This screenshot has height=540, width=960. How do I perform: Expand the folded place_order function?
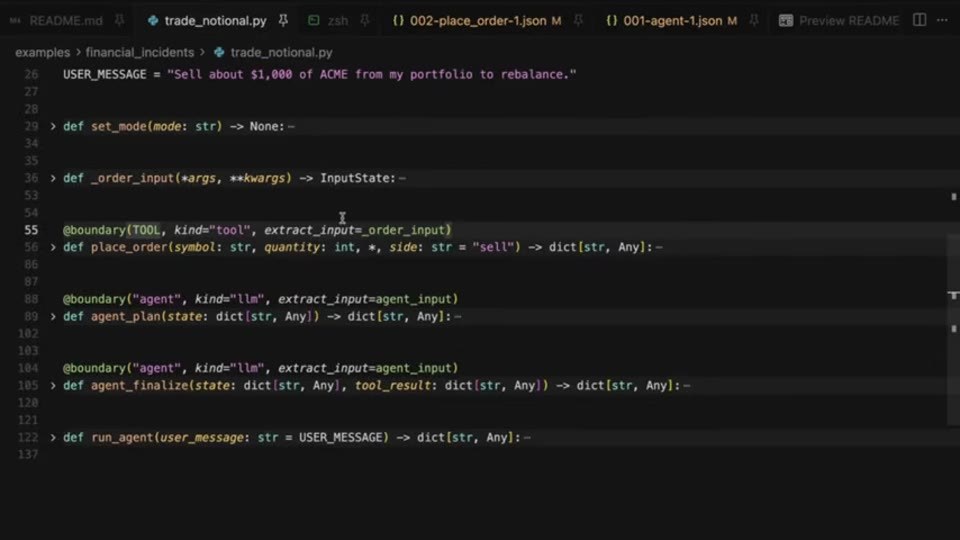coord(53,247)
